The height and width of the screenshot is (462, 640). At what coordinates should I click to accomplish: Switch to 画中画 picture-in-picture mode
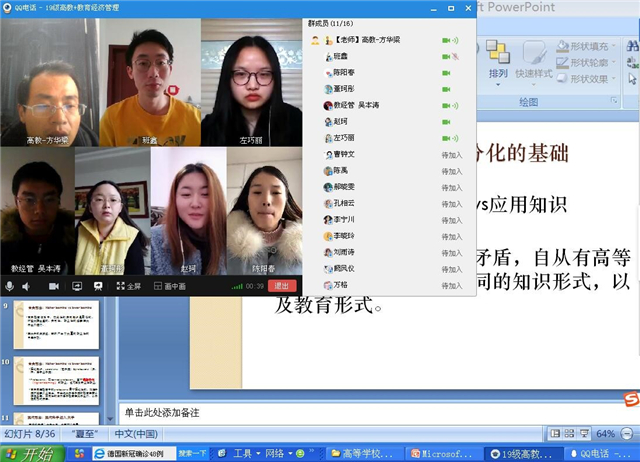point(166,285)
